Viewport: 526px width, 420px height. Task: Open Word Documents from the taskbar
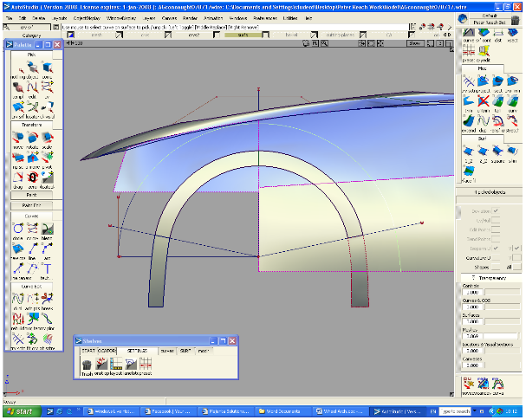coord(282,411)
